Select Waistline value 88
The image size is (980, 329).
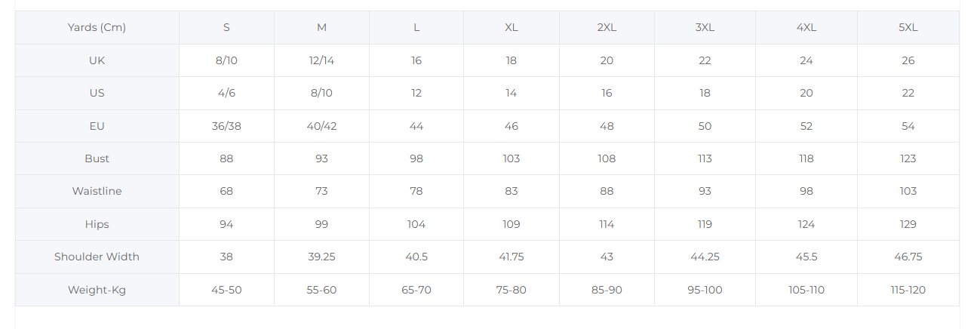pyautogui.click(x=607, y=191)
